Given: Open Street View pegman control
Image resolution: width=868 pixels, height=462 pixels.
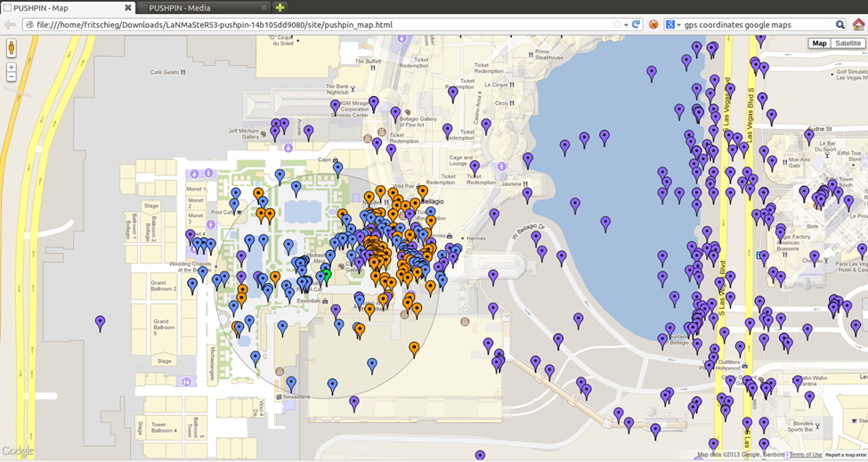Looking at the screenshot, I should 11,47.
